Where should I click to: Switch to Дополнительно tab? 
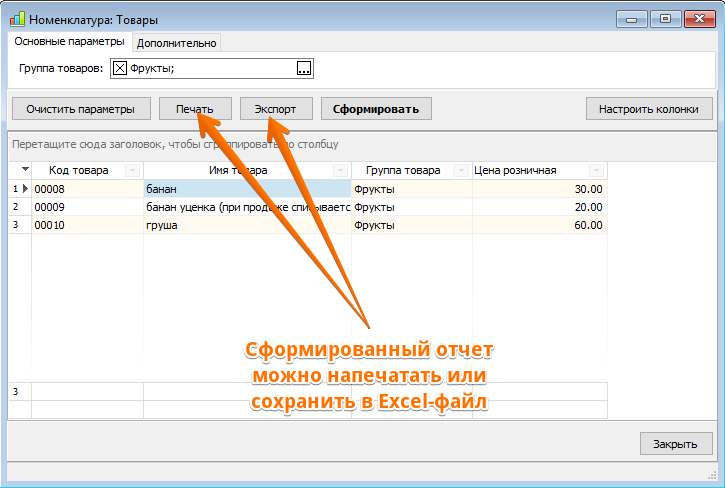(x=177, y=43)
